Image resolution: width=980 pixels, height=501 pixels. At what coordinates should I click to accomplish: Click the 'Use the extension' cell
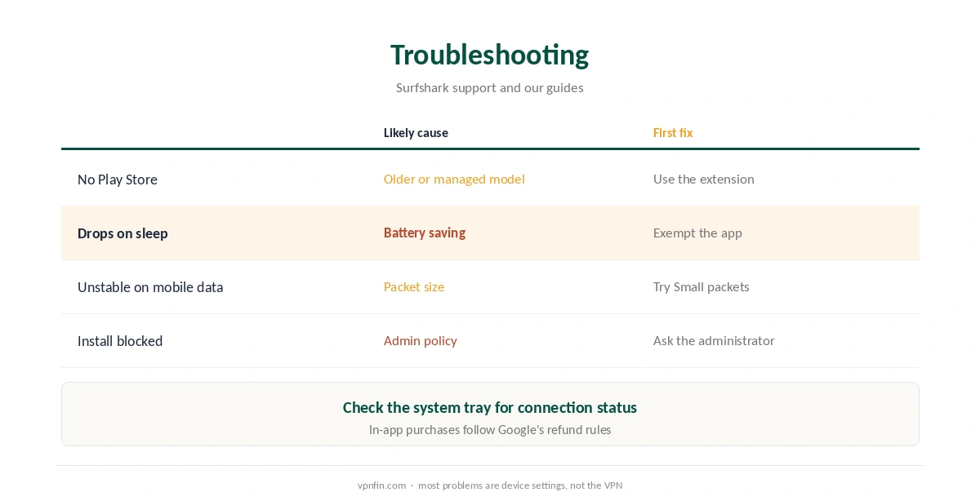coord(704,180)
